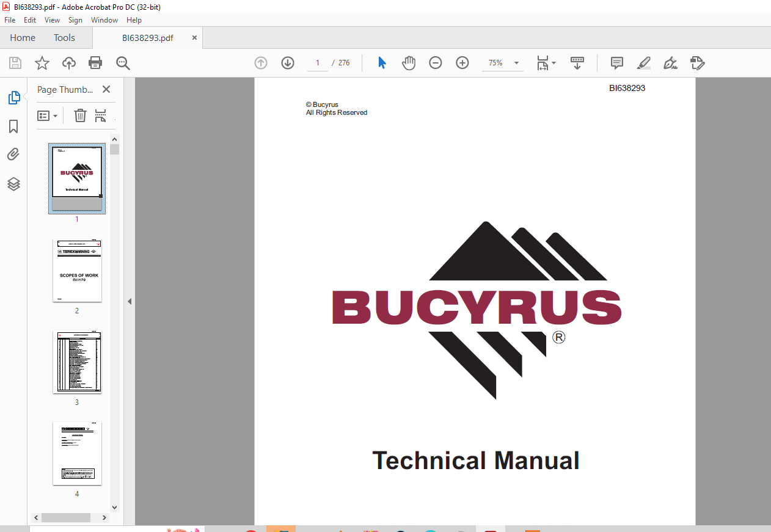The width and height of the screenshot is (771, 532).
Task: Open the Layers panel
Action: pos(13,184)
